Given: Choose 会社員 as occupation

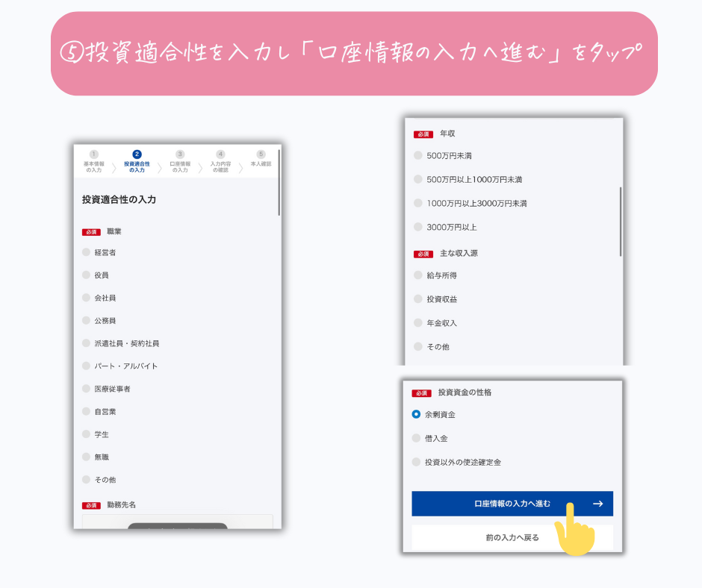Looking at the screenshot, I should pyautogui.click(x=87, y=298).
